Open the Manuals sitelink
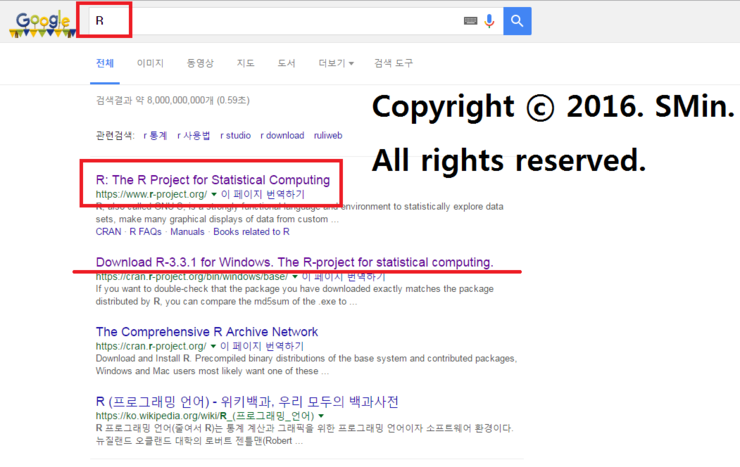This screenshot has width=740, height=467. pyautogui.click(x=187, y=232)
